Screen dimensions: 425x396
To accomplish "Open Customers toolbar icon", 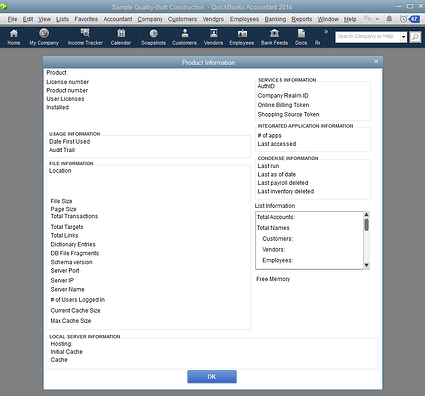I will click(x=184, y=37).
